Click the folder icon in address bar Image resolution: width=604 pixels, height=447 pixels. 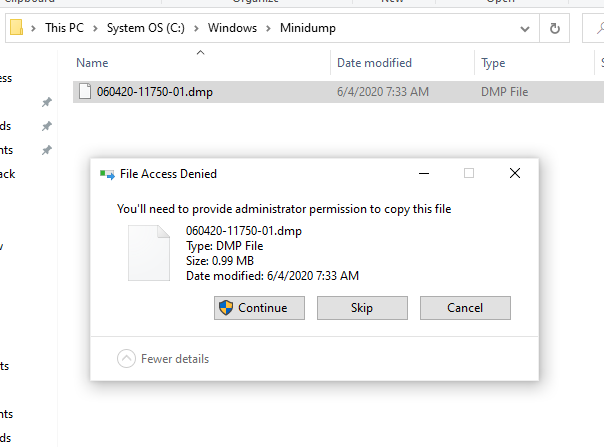17,27
